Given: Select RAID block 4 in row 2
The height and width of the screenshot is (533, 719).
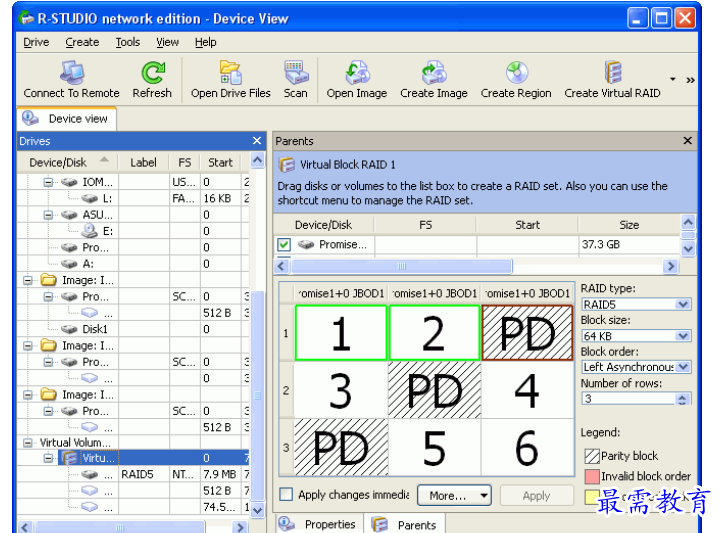Looking at the screenshot, I should pyautogui.click(x=527, y=390).
